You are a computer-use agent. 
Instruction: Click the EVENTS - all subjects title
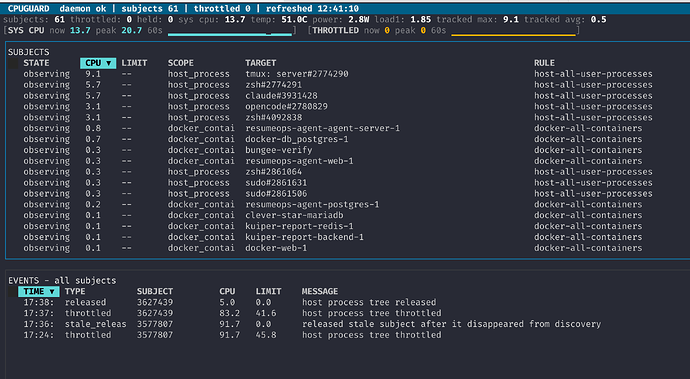pos(62,280)
